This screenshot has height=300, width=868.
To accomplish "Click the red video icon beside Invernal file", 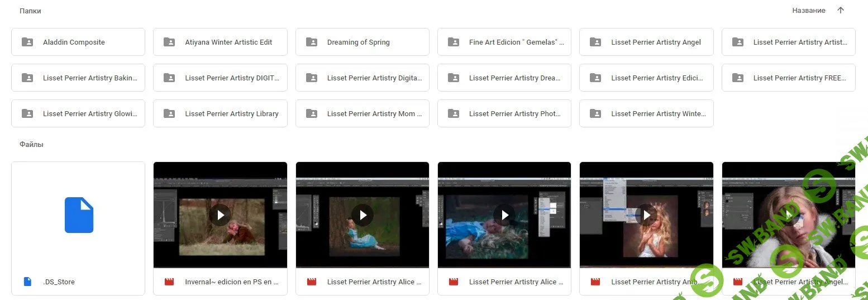I will (x=169, y=282).
